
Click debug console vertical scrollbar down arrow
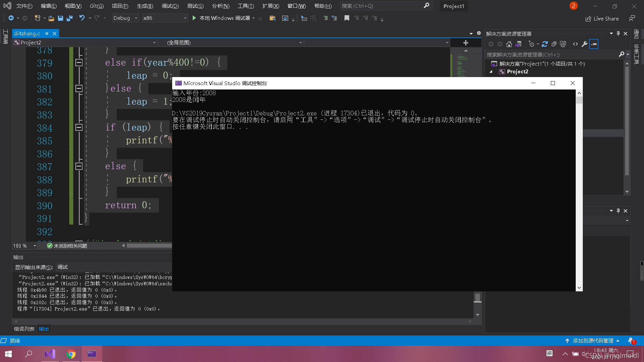(x=579, y=288)
